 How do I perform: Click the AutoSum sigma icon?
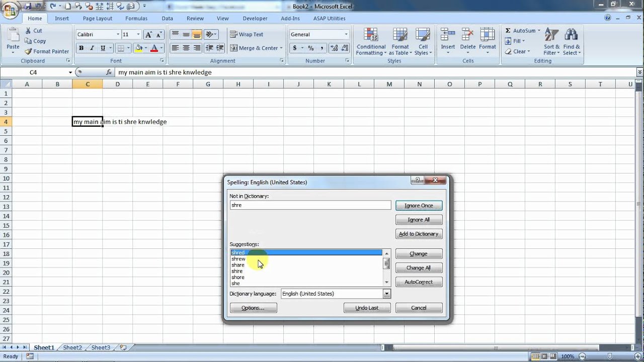click(508, 31)
